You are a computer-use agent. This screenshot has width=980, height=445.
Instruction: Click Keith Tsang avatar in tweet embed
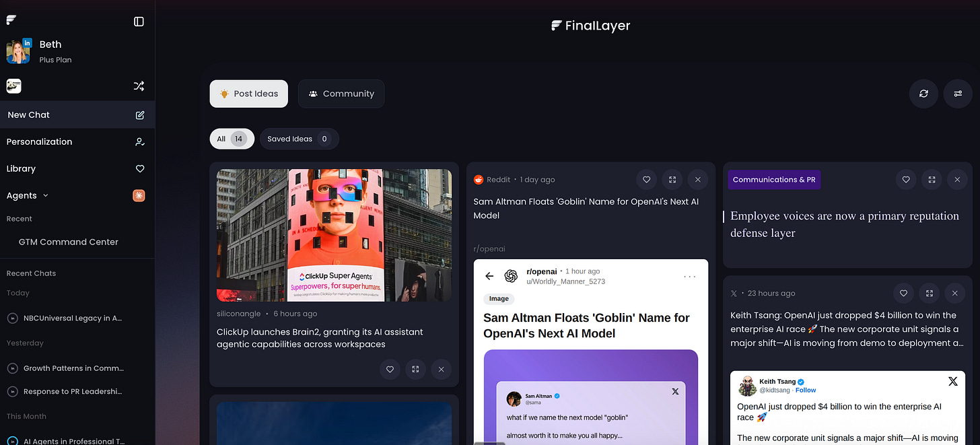click(x=747, y=386)
